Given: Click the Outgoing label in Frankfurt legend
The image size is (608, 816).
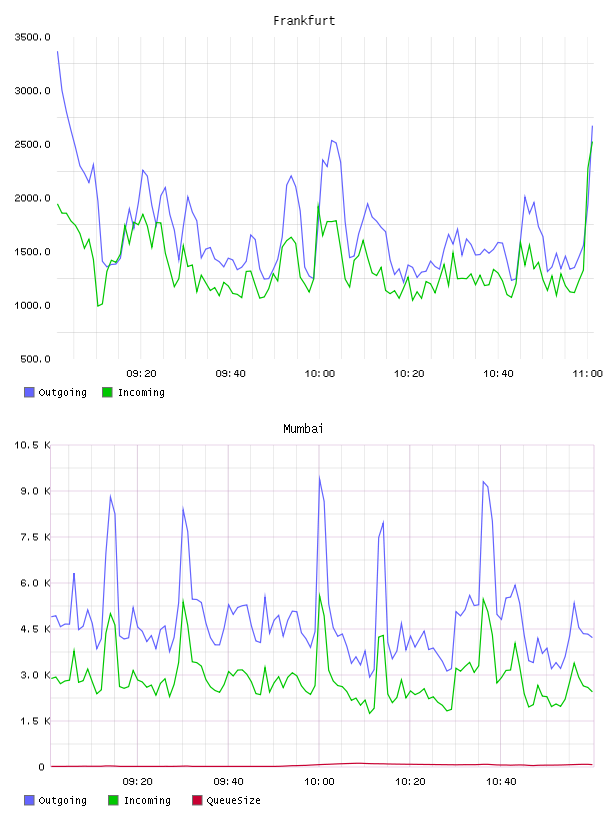Looking at the screenshot, I should pyautogui.click(x=62, y=392).
